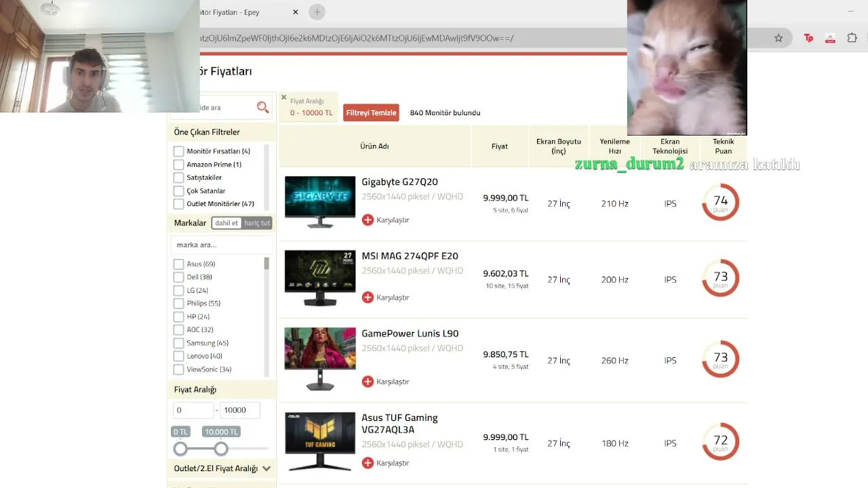Viewport: 868px width, 488px height.
Task: Switch brand mode to dahil et
Action: pos(226,223)
